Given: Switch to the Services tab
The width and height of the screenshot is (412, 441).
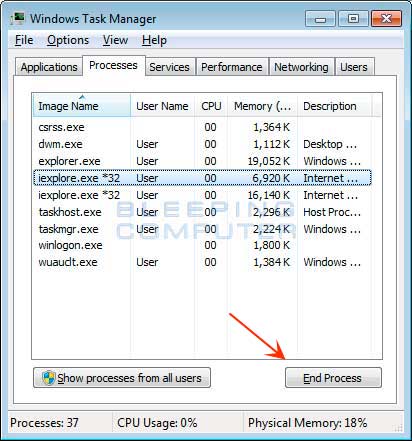Looking at the screenshot, I should point(169,67).
